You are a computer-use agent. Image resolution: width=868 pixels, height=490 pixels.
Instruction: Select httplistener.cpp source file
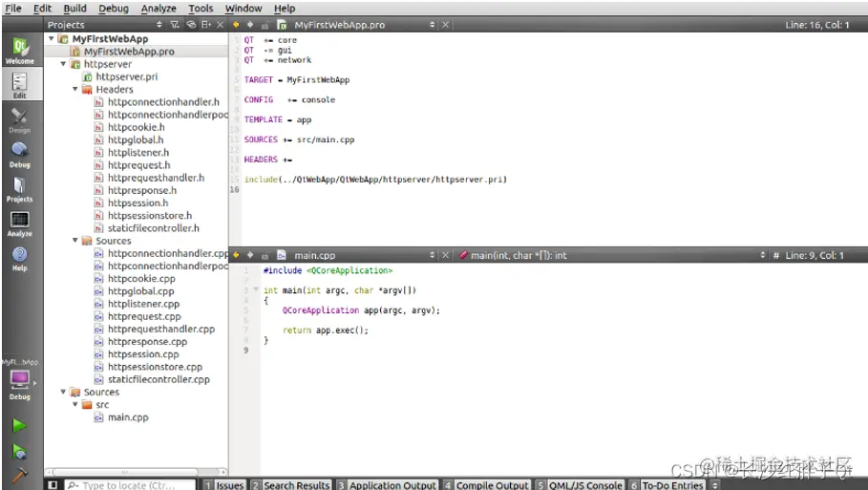(x=143, y=304)
